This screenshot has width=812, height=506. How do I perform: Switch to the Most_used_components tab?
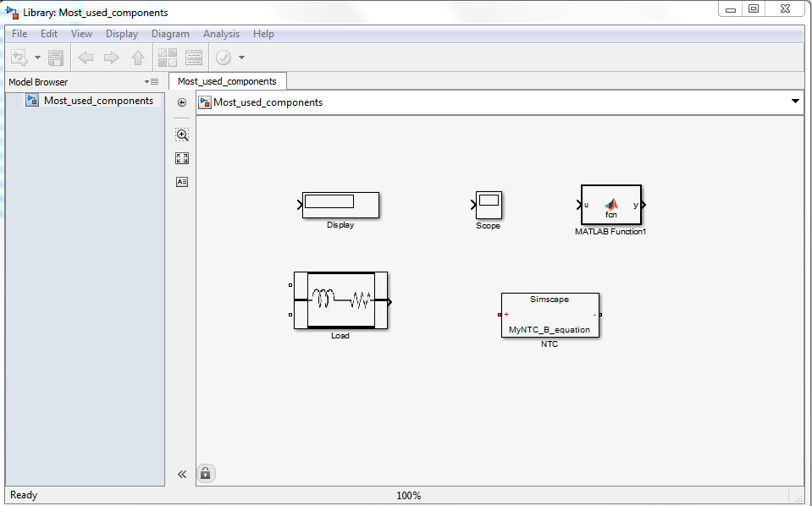click(227, 81)
